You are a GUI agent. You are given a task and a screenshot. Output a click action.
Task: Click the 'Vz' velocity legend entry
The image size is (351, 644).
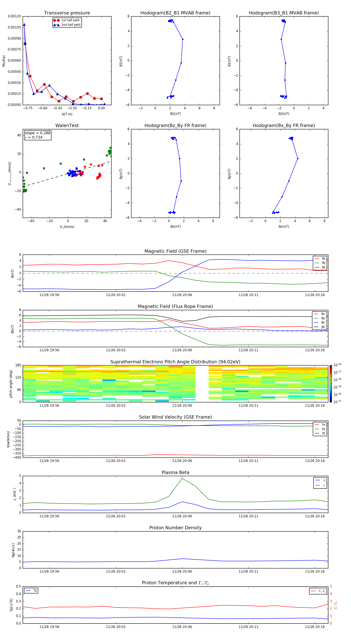[320, 433]
